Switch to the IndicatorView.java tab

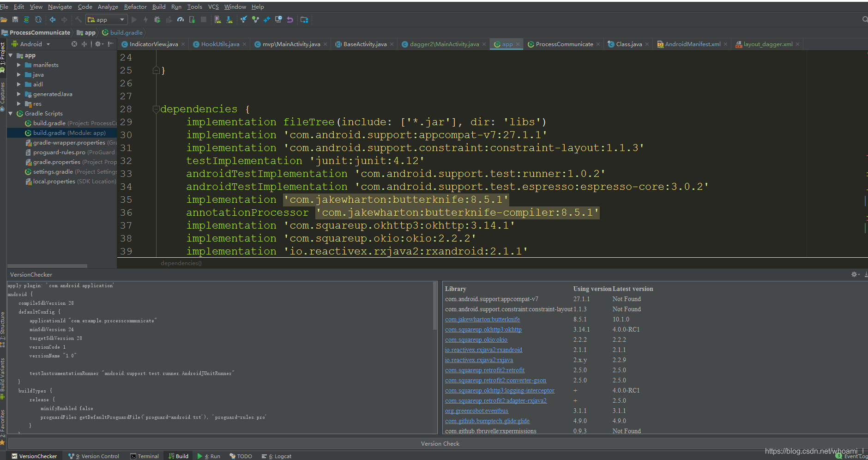tap(153, 44)
